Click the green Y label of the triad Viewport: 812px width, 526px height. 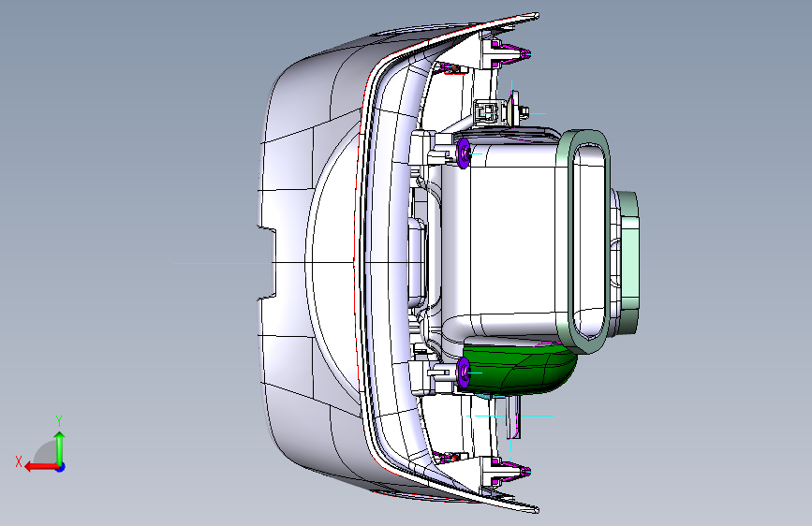[x=59, y=420]
